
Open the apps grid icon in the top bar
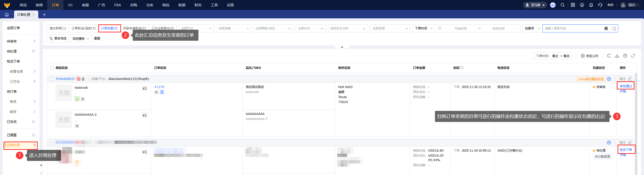coord(573,5)
